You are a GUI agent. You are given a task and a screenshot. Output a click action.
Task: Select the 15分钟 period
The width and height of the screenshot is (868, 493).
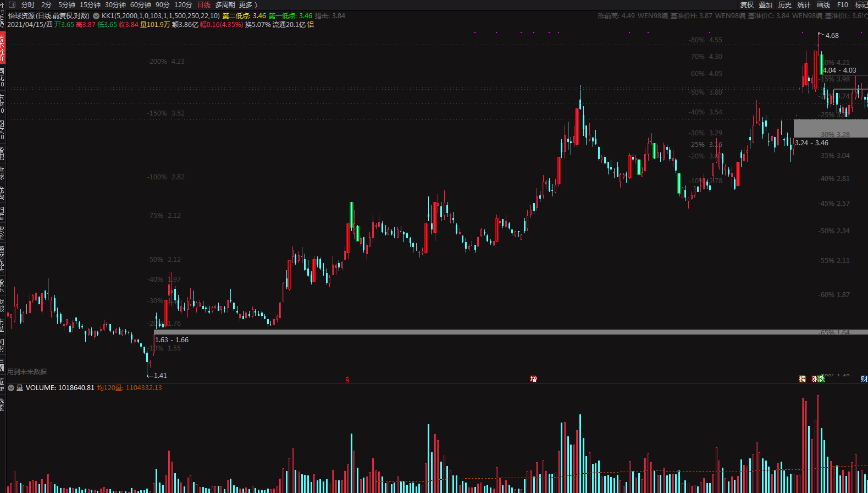(90, 4)
